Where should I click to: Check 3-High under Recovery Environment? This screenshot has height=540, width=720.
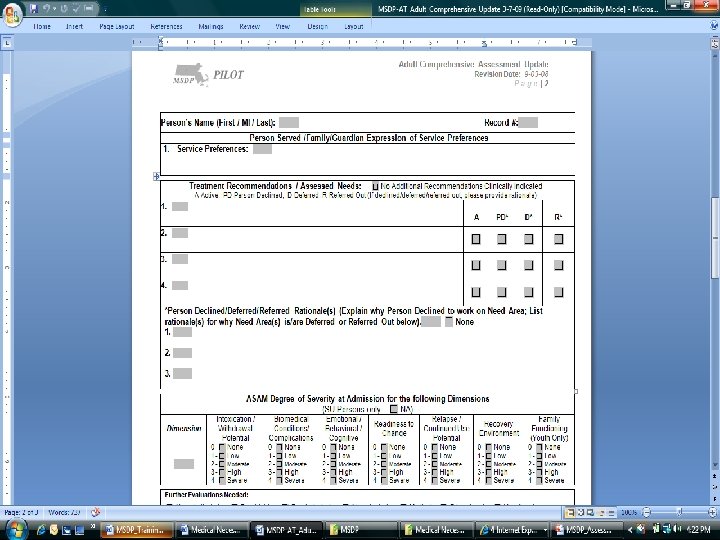tap(489, 472)
